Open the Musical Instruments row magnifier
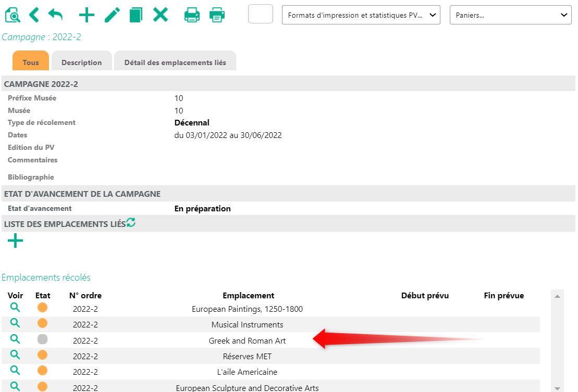The height and width of the screenshot is (392, 578). click(x=15, y=323)
